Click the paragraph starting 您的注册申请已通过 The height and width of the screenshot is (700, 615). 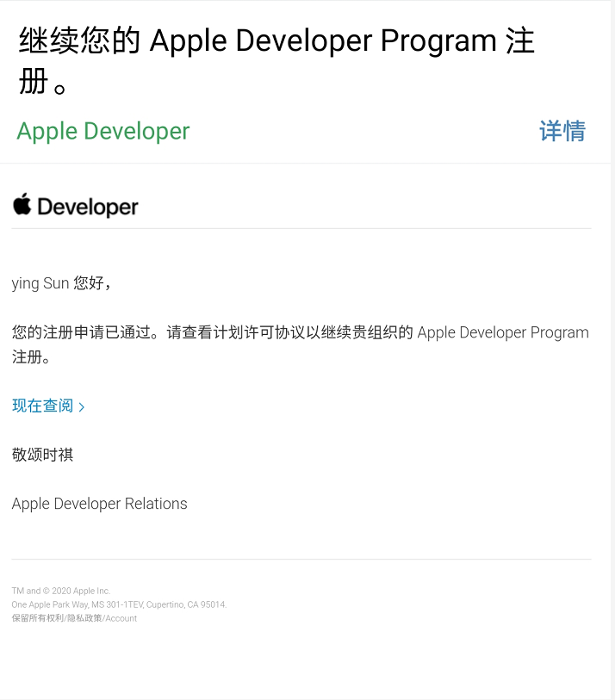(x=300, y=344)
